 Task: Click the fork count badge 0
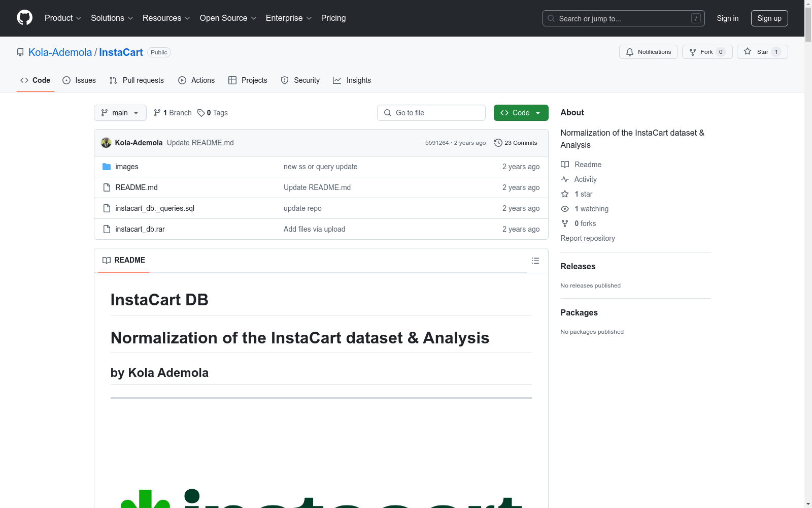721,52
